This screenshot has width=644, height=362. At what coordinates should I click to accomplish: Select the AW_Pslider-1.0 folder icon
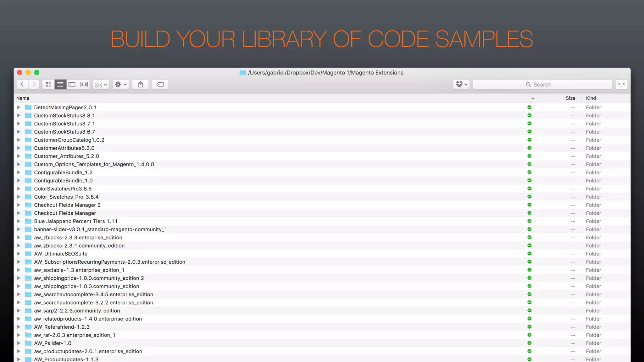[28, 343]
